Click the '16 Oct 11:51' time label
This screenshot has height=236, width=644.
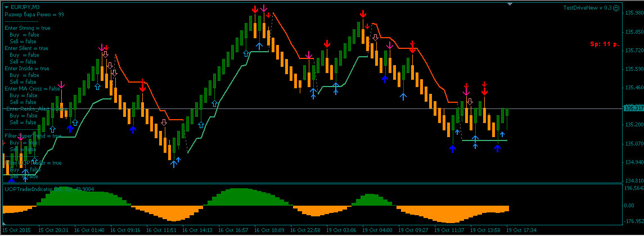click(162, 230)
